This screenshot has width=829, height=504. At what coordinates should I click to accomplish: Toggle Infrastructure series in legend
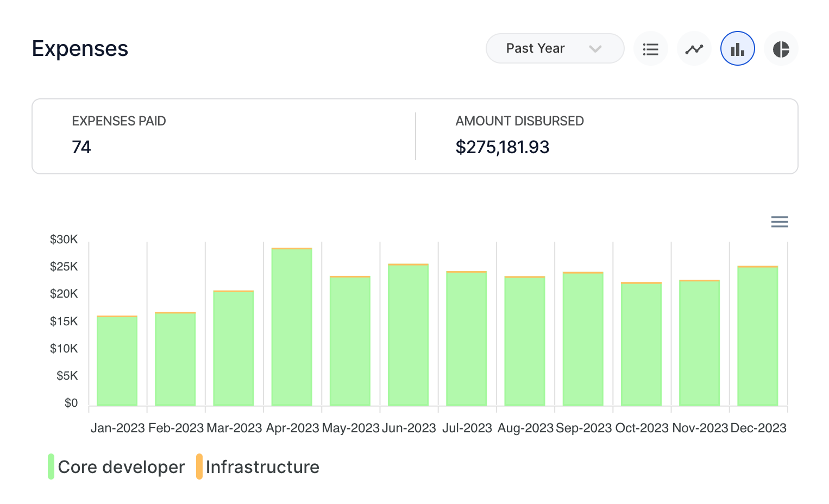coord(262,467)
